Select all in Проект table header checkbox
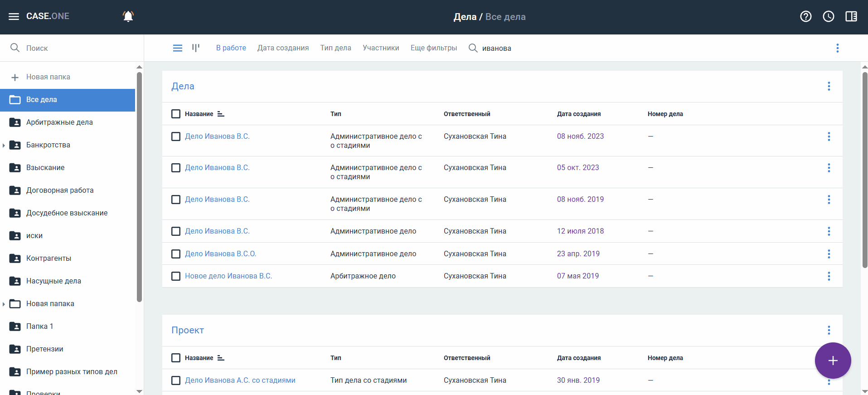 point(176,358)
